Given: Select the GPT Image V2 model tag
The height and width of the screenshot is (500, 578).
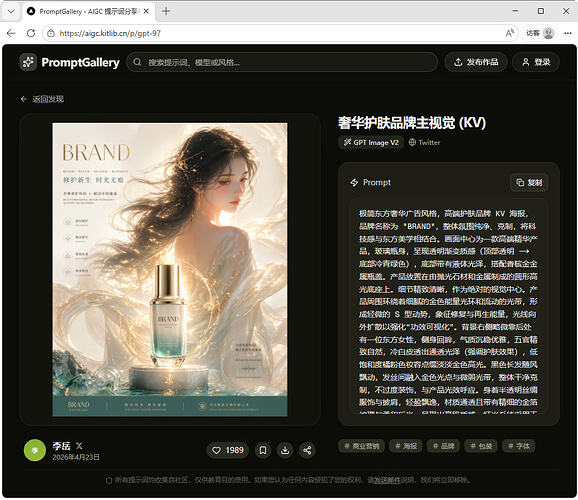Looking at the screenshot, I should tap(371, 142).
